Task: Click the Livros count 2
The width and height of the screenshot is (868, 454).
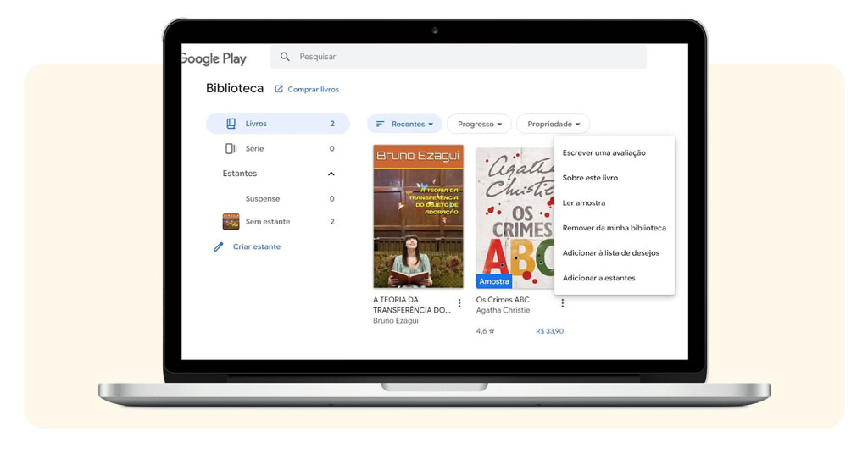Action: pyautogui.click(x=332, y=124)
